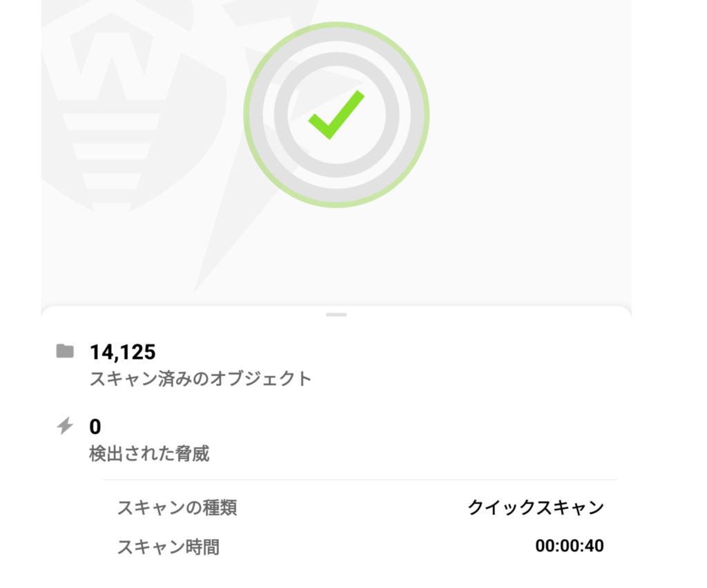
Task: Expand details using the sheet drag handle
Action: (336, 315)
